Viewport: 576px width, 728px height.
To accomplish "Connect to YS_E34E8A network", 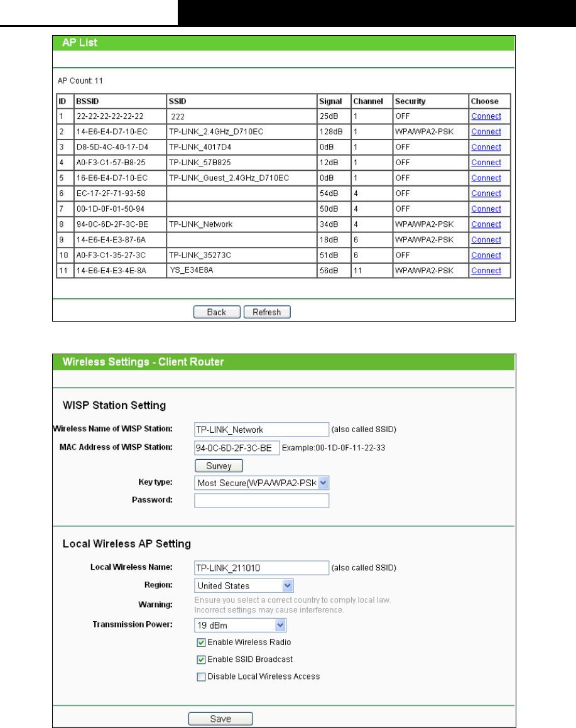I will (486, 271).
